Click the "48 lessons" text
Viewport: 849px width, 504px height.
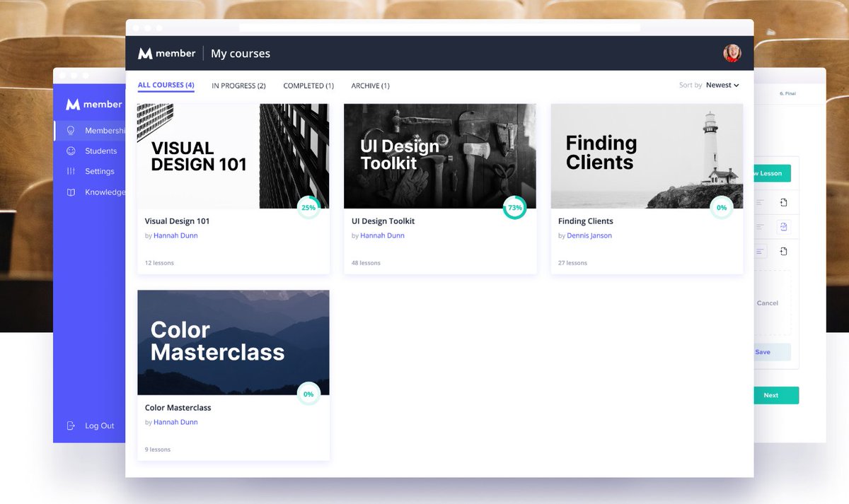366,263
